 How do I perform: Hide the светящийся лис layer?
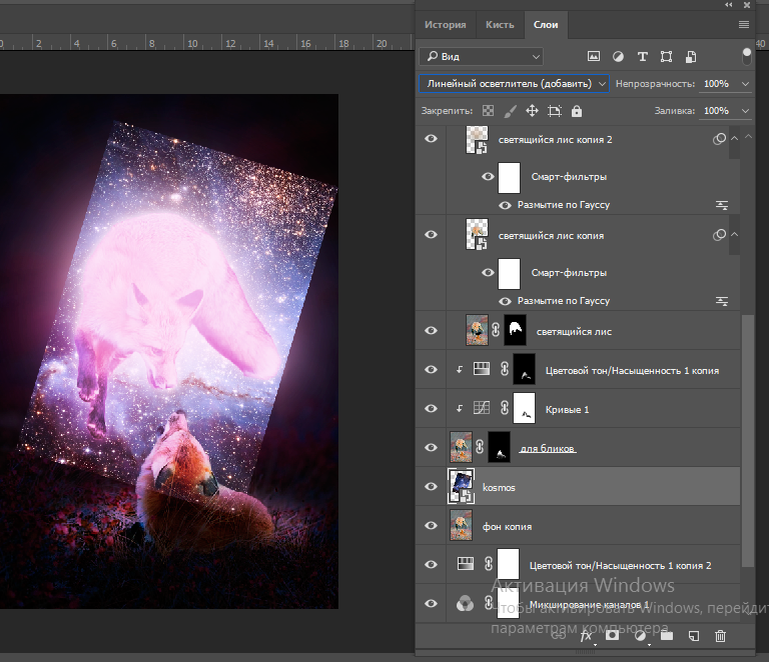431,331
